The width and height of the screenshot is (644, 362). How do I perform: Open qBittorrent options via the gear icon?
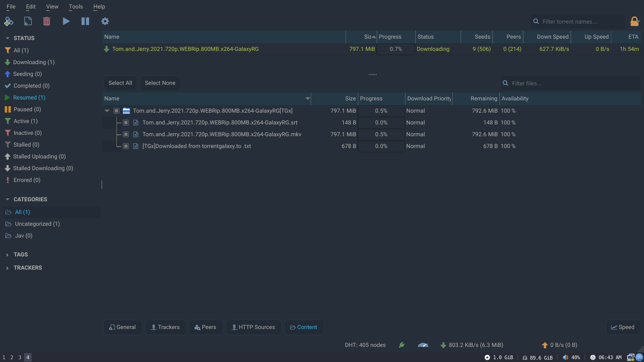pyautogui.click(x=105, y=21)
